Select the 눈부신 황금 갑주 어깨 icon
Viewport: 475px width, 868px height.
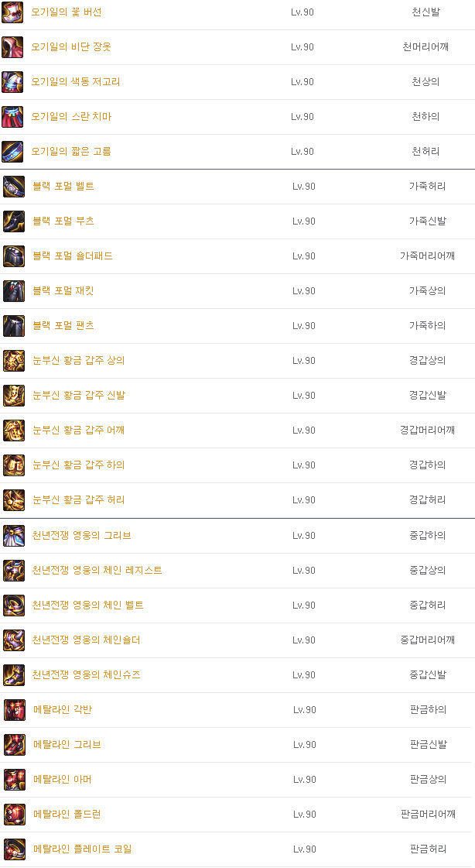[14, 431]
